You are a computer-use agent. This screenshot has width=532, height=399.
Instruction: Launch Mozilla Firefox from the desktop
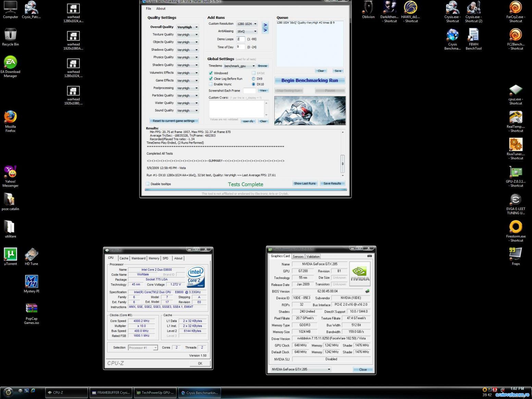tap(10, 121)
